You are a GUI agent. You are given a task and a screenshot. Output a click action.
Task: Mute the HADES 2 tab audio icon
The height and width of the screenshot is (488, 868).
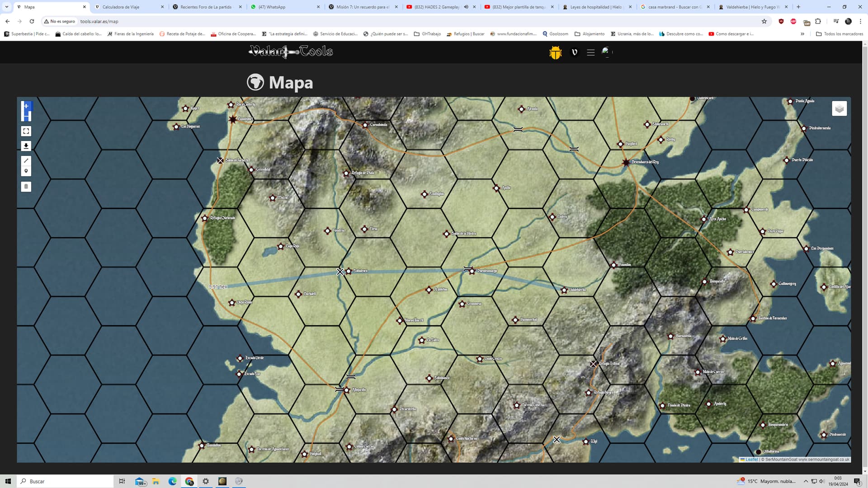coord(466,7)
